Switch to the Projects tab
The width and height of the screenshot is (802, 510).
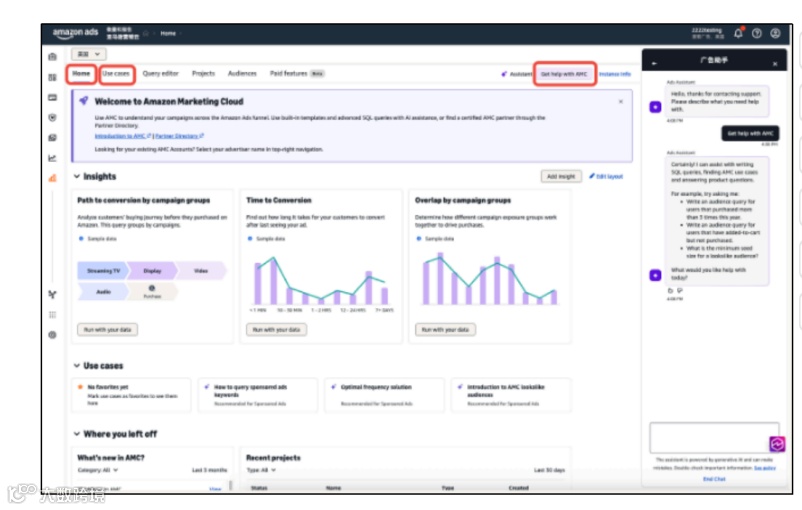(204, 74)
